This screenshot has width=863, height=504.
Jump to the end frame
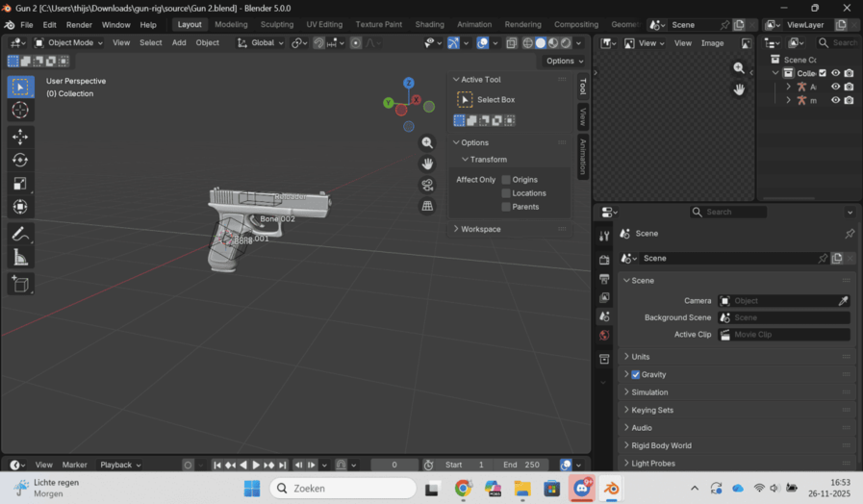point(282,466)
